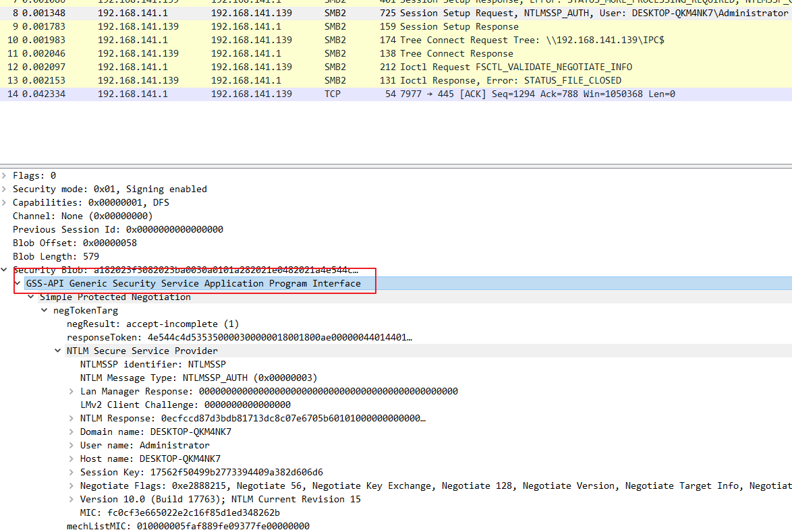Select packet 9 Session Setup Response row
Viewport: 792px width, 532px height.
coord(396,26)
